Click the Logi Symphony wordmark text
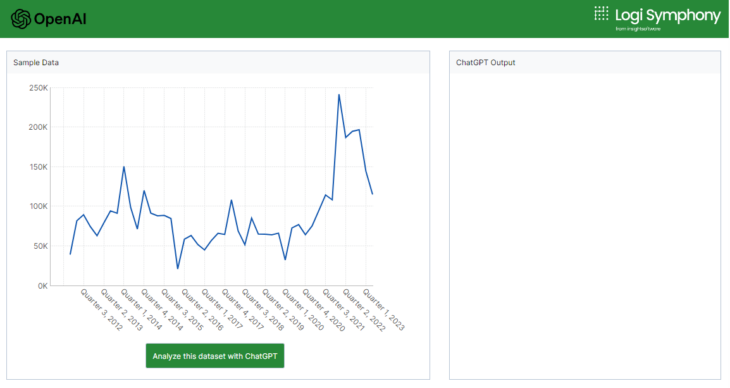Viewport: 730px width, 388px height. (668, 15)
